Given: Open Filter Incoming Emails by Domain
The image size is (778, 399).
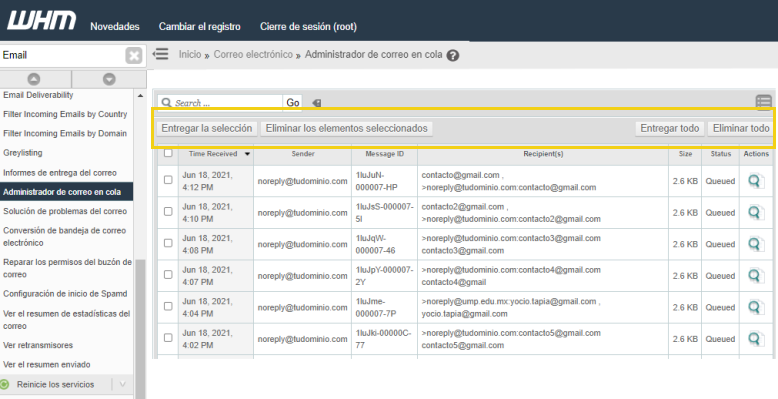Looking at the screenshot, I should click(65, 133).
